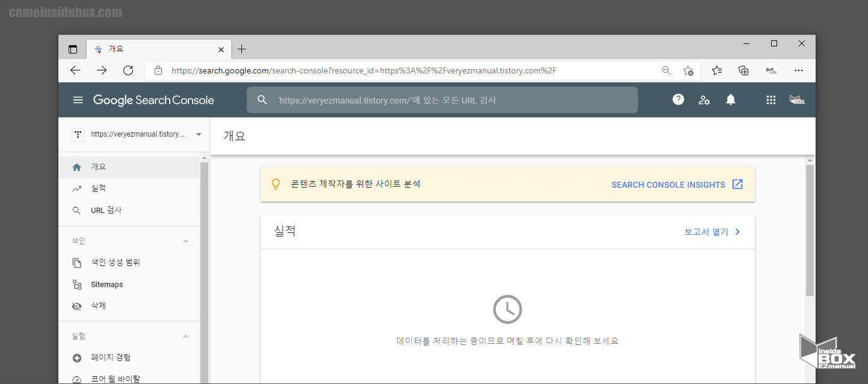Open a new browser tab

click(241, 49)
